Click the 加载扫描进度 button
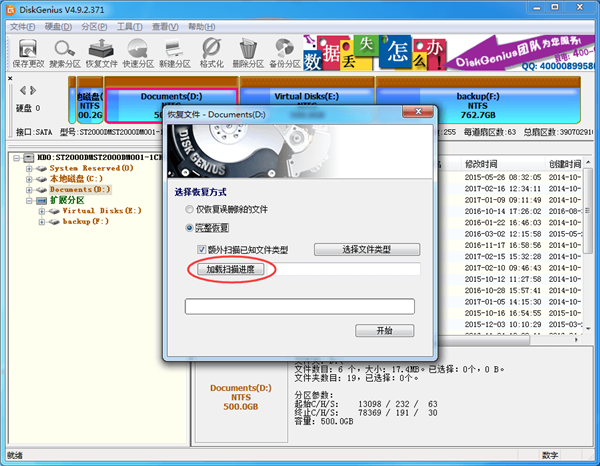This screenshot has width=600, height=466. tap(231, 269)
